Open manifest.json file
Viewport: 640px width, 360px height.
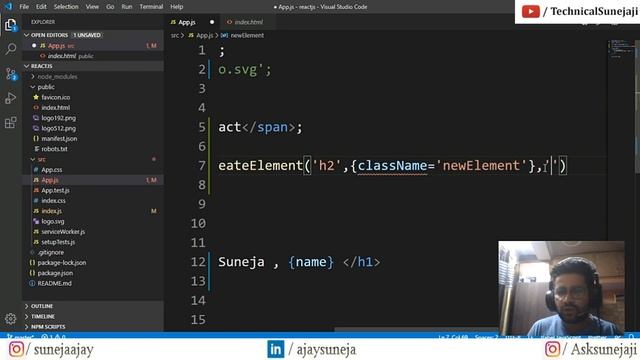[x=59, y=138]
